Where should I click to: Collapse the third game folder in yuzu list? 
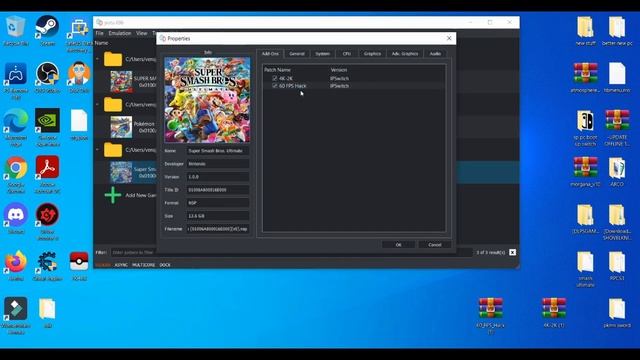pos(98,150)
